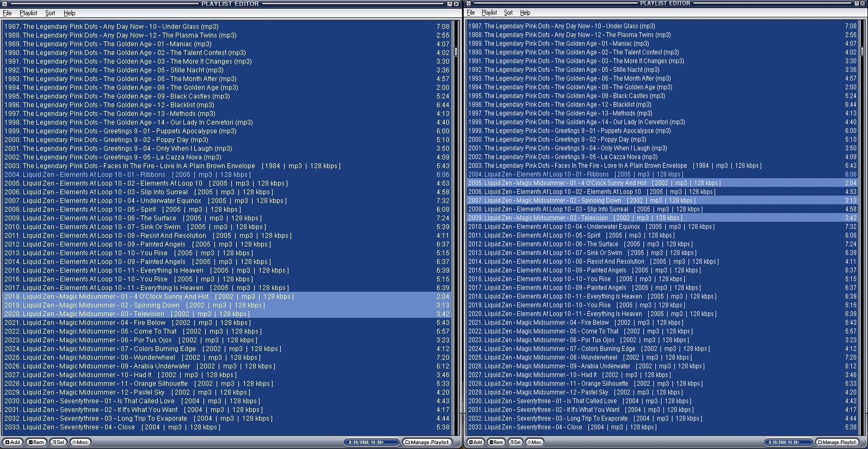868x449 pixels.
Task: Select track 2009 Television in right window
Action: pyautogui.click(x=662, y=218)
